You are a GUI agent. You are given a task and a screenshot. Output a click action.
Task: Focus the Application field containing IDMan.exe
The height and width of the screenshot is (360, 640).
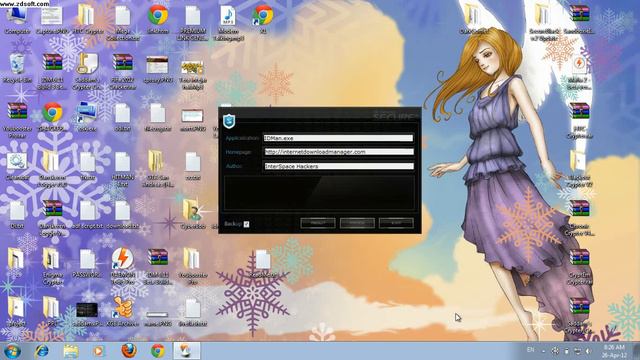338,138
